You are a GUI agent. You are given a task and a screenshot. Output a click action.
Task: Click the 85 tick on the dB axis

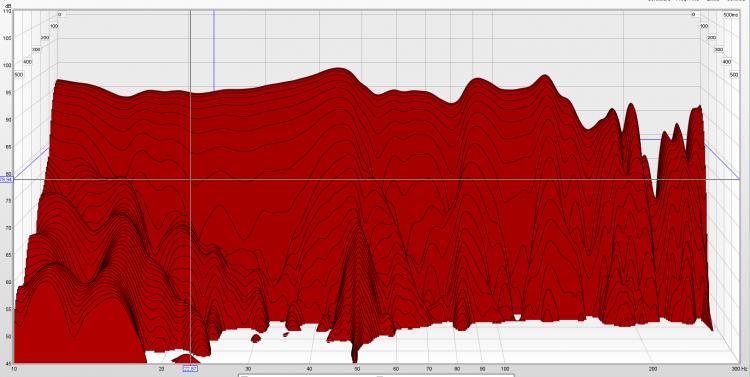8,147
